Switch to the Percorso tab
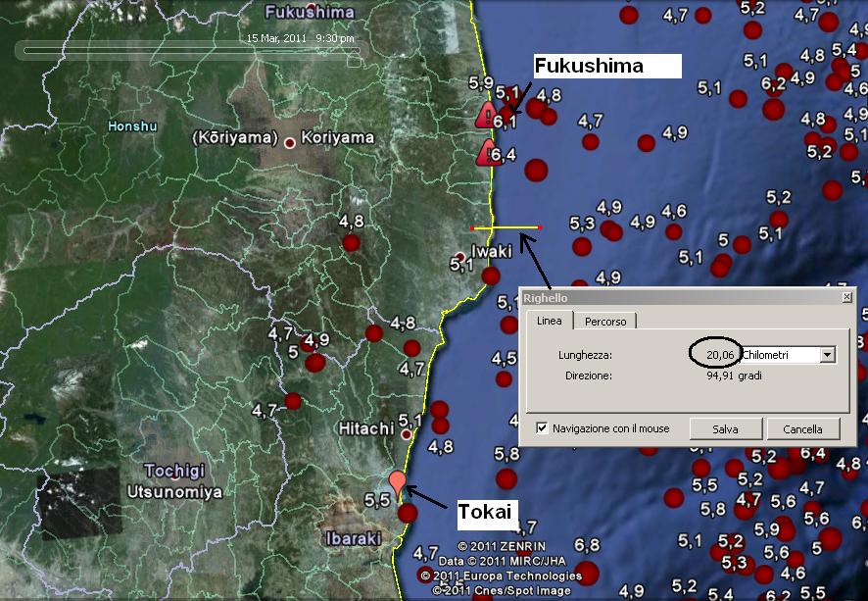Screen dimensions: 868x601 pyautogui.click(x=605, y=321)
